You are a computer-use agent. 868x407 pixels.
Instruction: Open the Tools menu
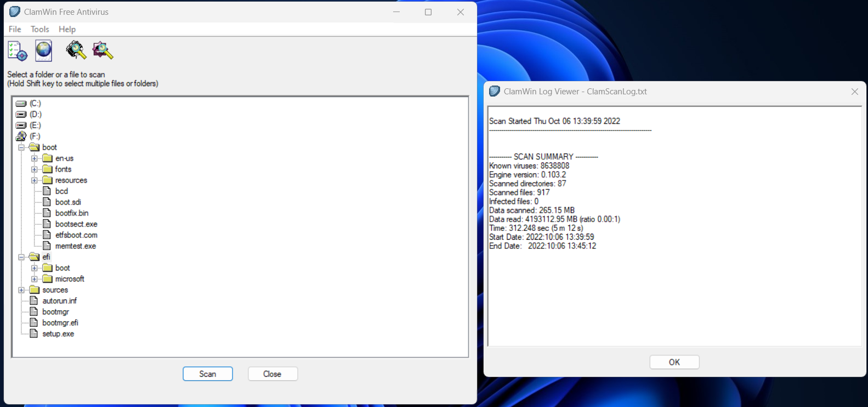click(40, 29)
